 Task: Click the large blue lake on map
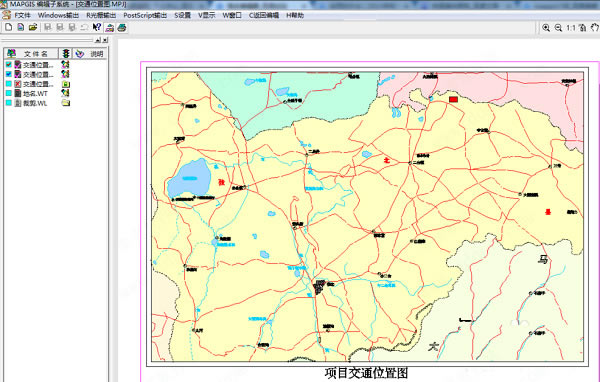click(x=190, y=179)
